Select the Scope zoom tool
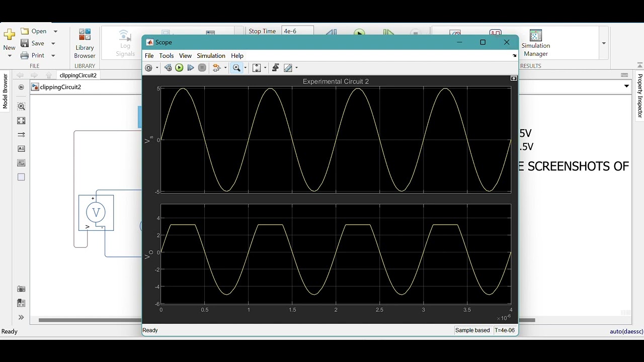 click(236, 68)
